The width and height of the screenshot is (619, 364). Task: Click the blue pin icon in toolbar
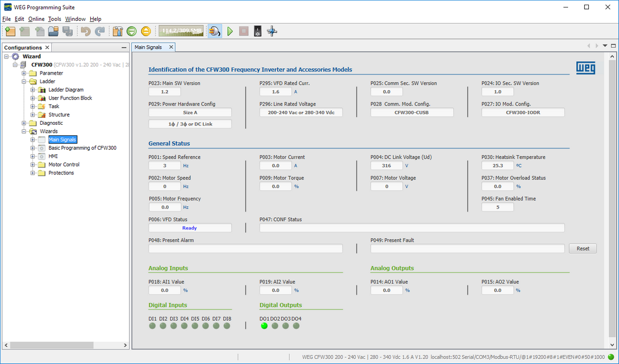(x=272, y=31)
